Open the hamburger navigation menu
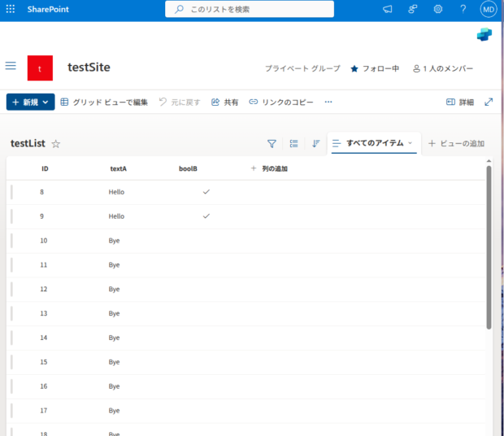This screenshot has width=504, height=436. (x=11, y=66)
